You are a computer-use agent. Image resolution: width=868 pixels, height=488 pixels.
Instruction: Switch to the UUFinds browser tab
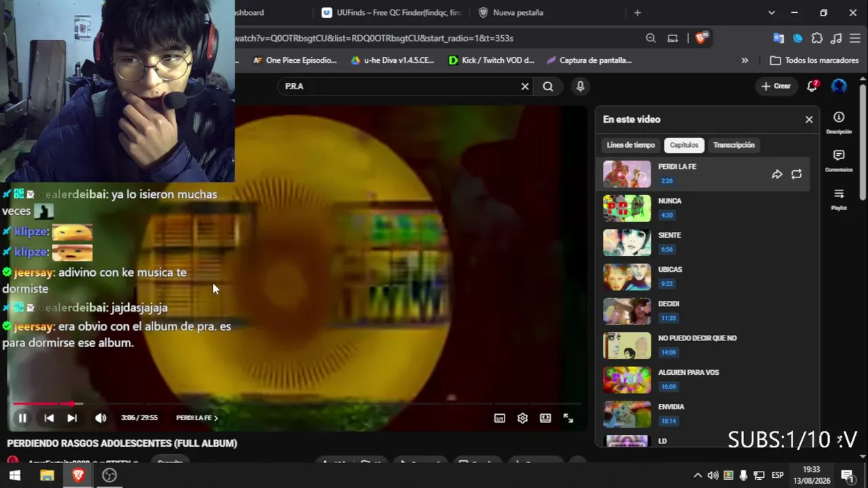393,12
